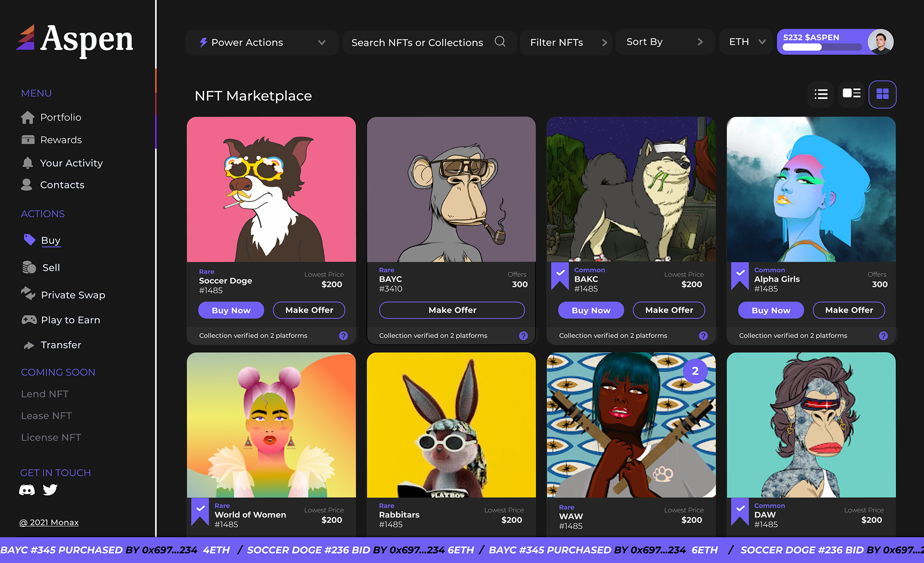Image resolution: width=924 pixels, height=563 pixels.
Task: Click the Contacts person icon
Action: pos(27,184)
